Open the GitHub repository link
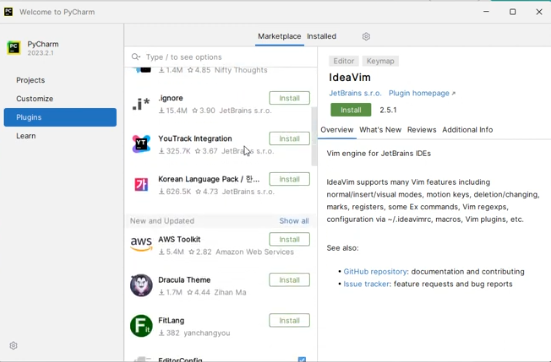 pyautogui.click(x=375, y=272)
